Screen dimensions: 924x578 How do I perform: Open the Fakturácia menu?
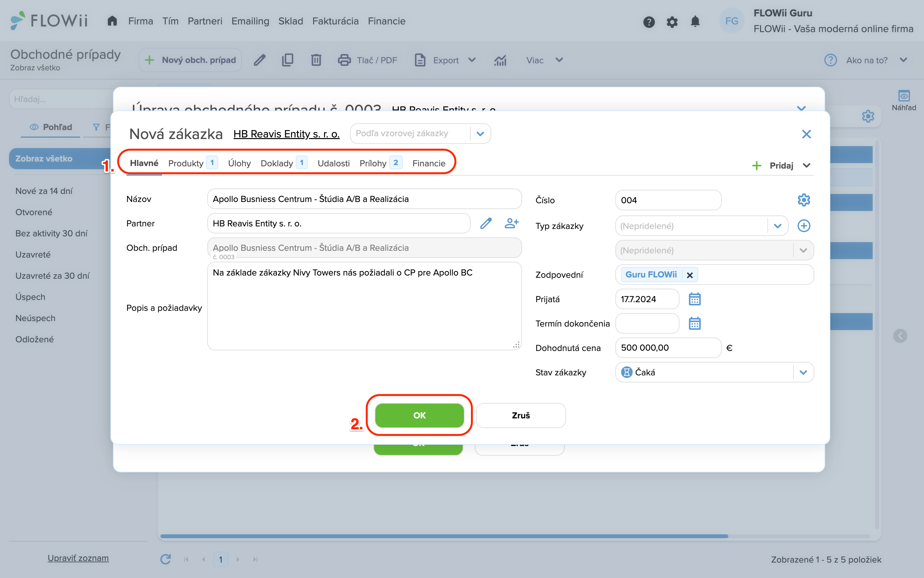[x=335, y=21]
